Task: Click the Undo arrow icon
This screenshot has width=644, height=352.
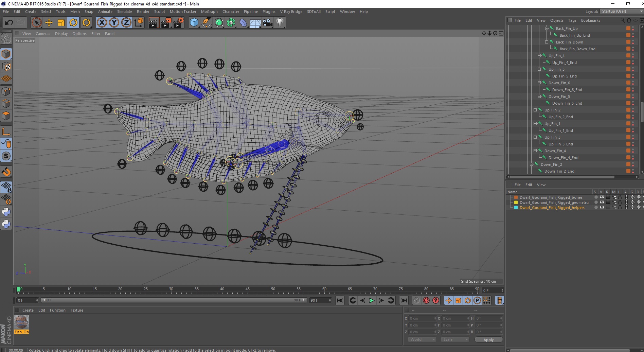Action: tap(9, 23)
